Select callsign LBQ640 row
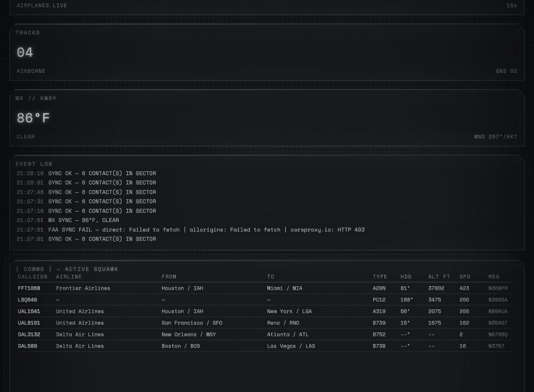The height and width of the screenshot is (392, 534). 27,300
